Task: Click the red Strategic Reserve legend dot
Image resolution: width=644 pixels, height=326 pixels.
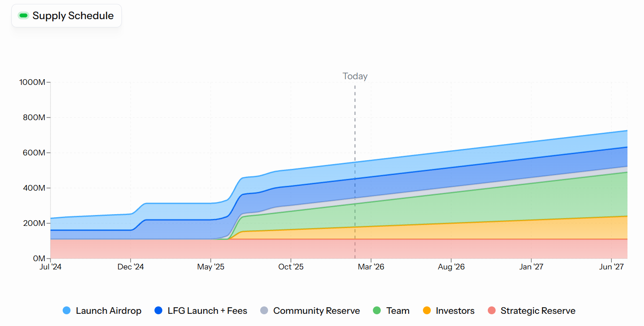Action: point(492,311)
